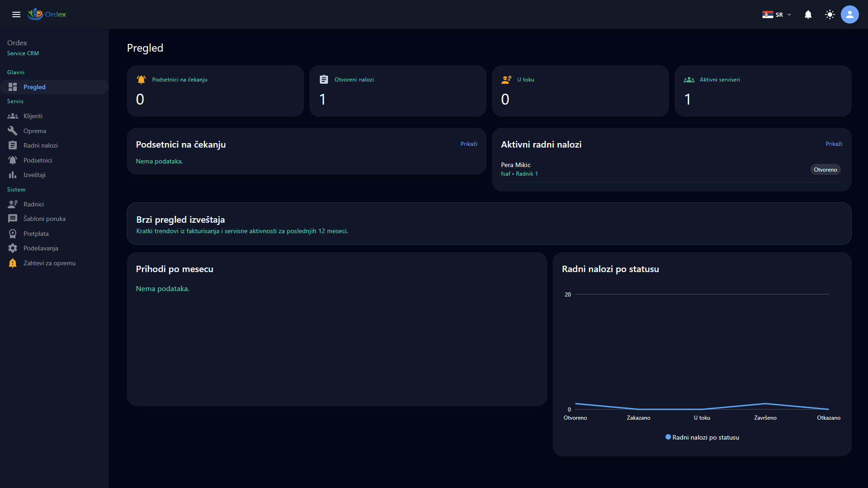This screenshot has height=488, width=868.
Task: Click the Podsetnici na čekanju stat card
Action: click(x=215, y=91)
